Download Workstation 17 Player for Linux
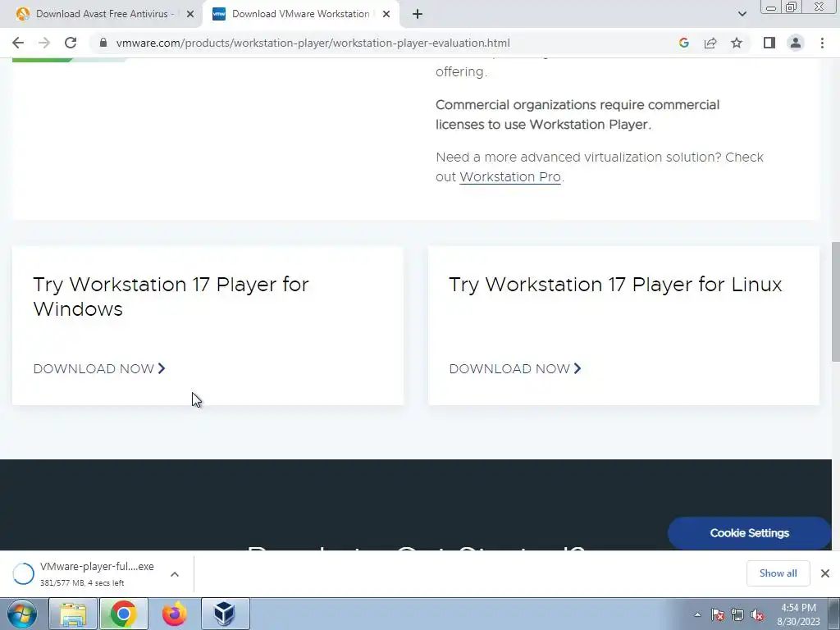 click(x=515, y=368)
